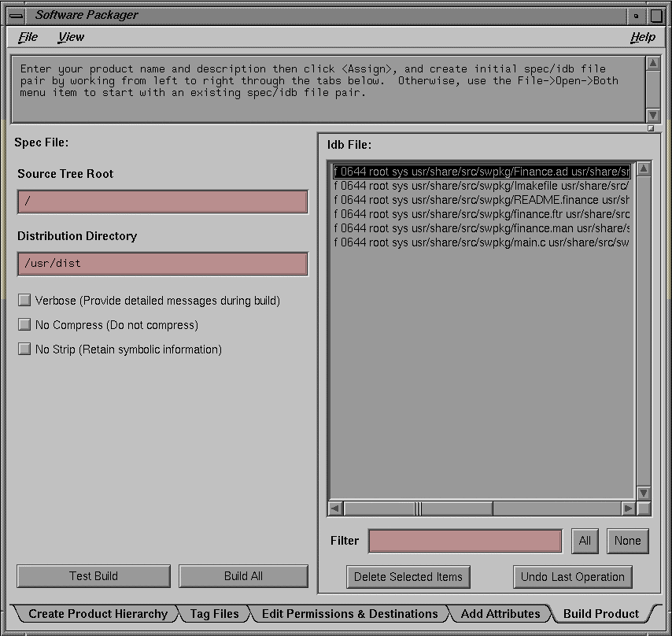This screenshot has height=636, width=672.
Task: Open the Add Attributes tab
Action: (501, 613)
